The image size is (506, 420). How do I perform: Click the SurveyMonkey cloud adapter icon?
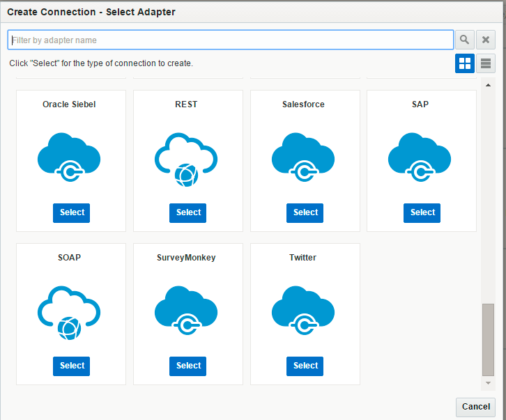186,311
